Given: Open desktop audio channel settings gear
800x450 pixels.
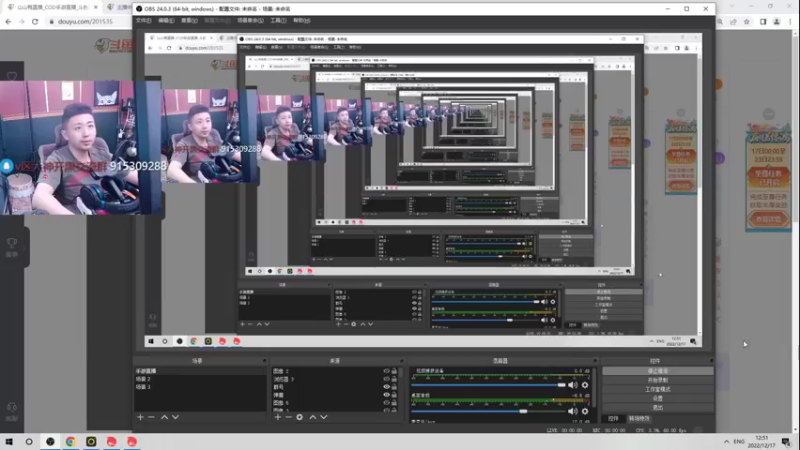Looking at the screenshot, I should point(585,411).
